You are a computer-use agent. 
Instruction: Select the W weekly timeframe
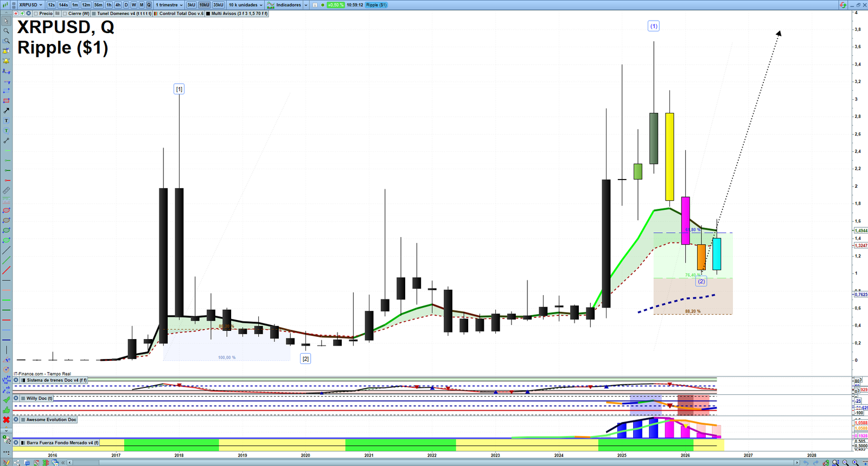[x=133, y=5]
